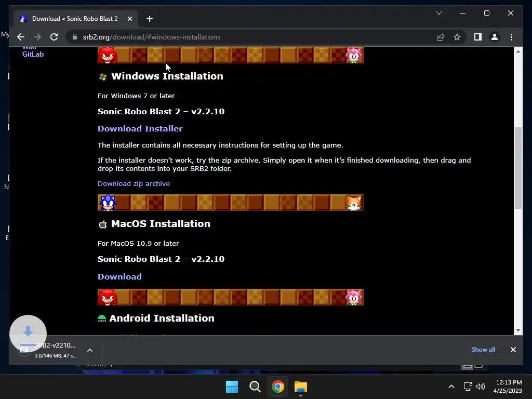This screenshot has width=532, height=399.
Task: Click the Windows Installation heading
Action: (x=167, y=76)
